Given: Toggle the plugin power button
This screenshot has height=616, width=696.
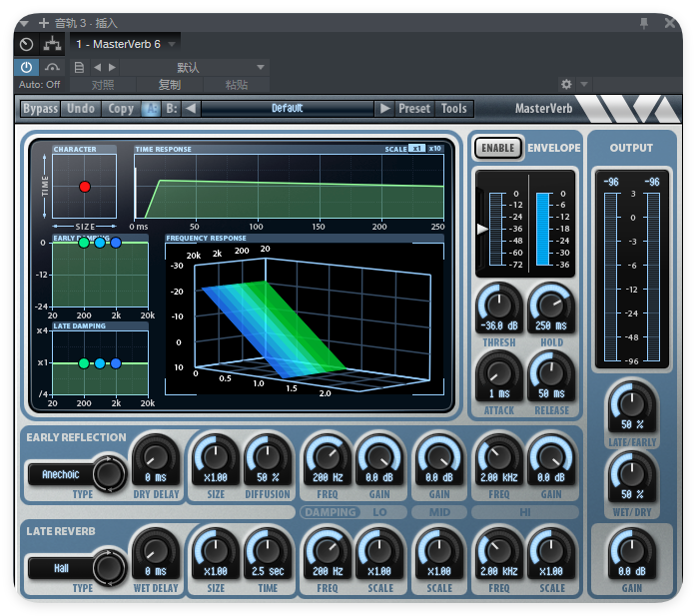Looking at the screenshot, I should (26, 68).
